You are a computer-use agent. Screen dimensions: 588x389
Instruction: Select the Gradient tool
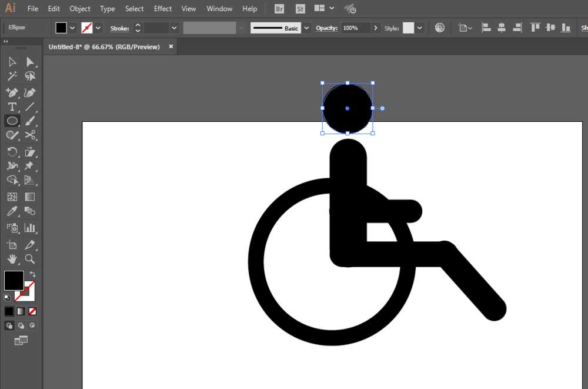coord(31,196)
